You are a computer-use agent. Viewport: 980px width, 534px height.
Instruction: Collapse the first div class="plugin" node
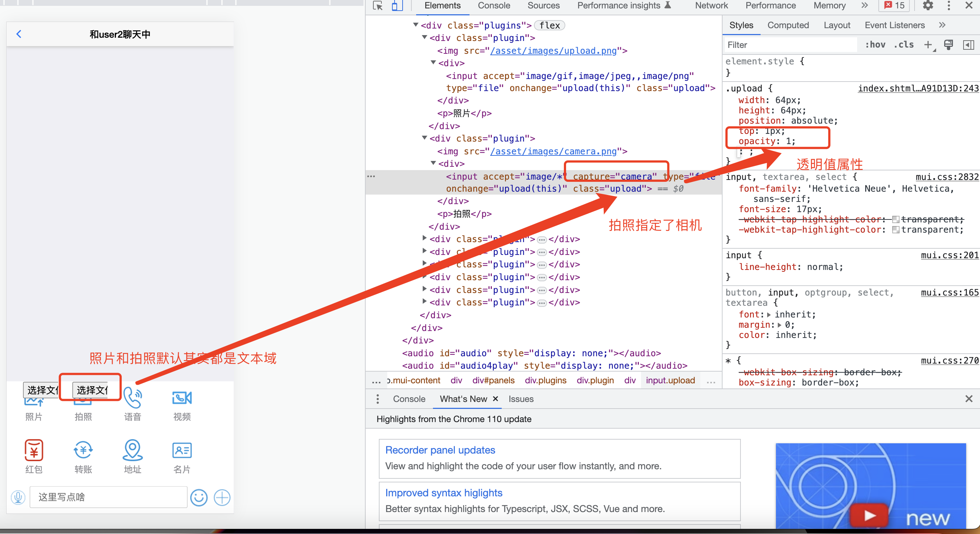point(425,38)
